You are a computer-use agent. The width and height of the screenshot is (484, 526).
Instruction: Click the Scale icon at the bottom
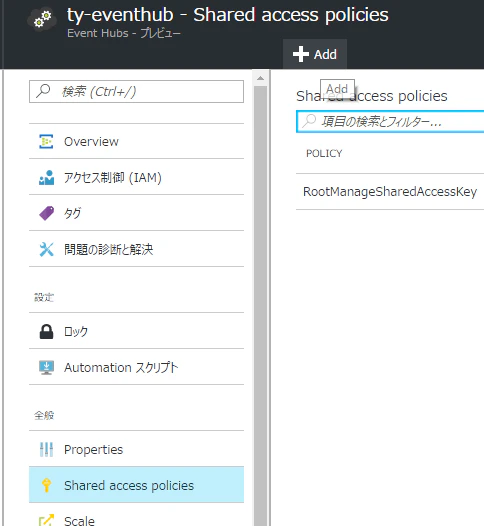[46, 520]
